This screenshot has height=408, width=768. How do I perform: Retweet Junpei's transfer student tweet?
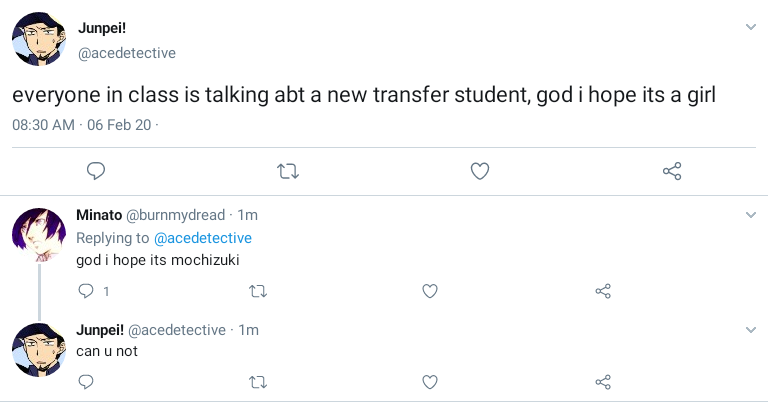[x=287, y=172]
